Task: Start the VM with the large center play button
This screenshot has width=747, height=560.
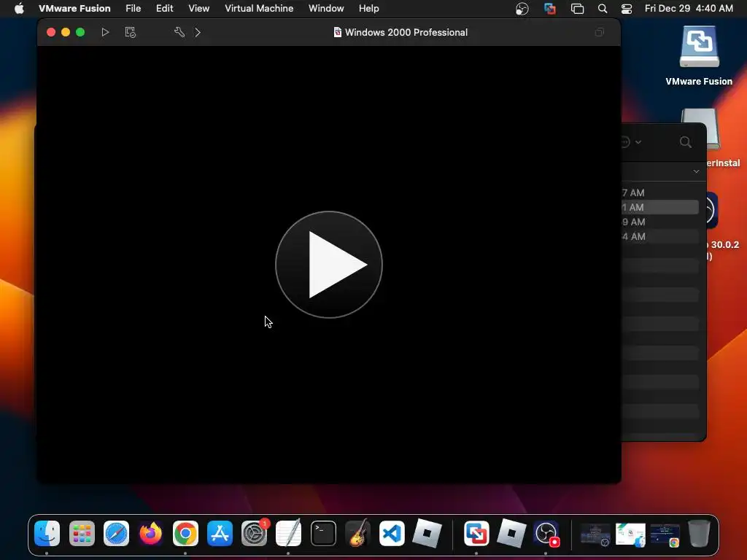Action: pyautogui.click(x=329, y=265)
